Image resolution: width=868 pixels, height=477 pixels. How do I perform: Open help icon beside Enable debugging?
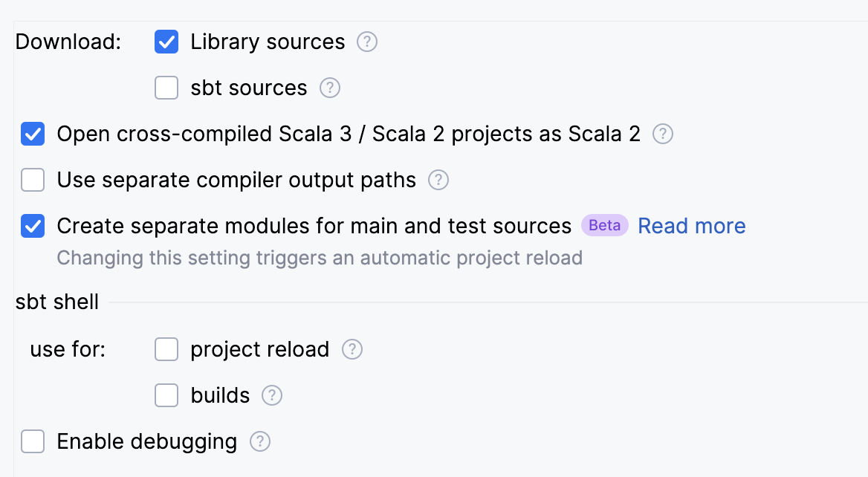(259, 441)
